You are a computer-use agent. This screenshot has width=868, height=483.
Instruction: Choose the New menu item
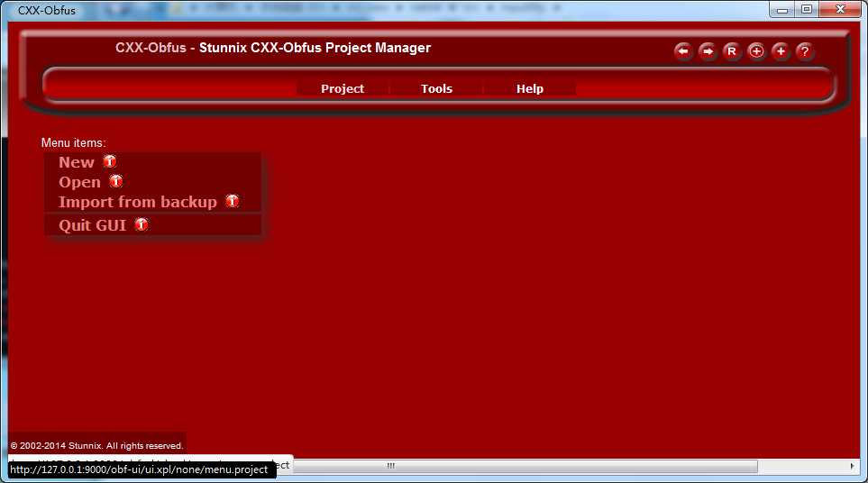(x=77, y=162)
